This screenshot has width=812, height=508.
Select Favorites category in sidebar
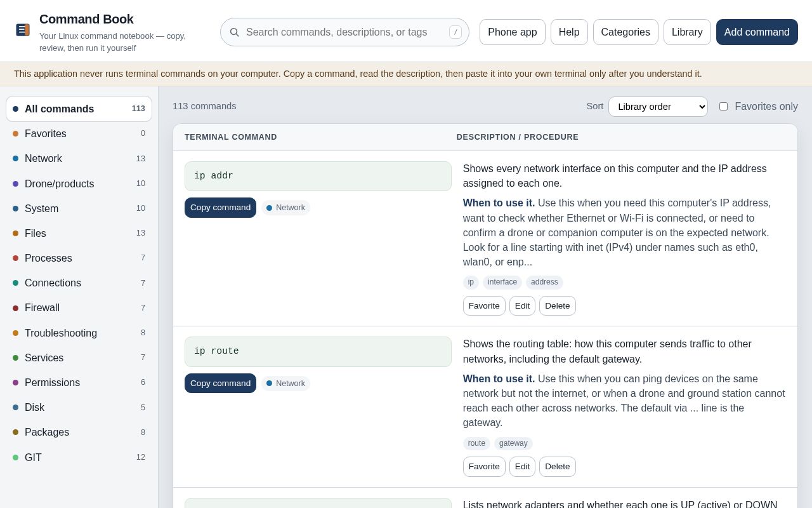(x=79, y=133)
